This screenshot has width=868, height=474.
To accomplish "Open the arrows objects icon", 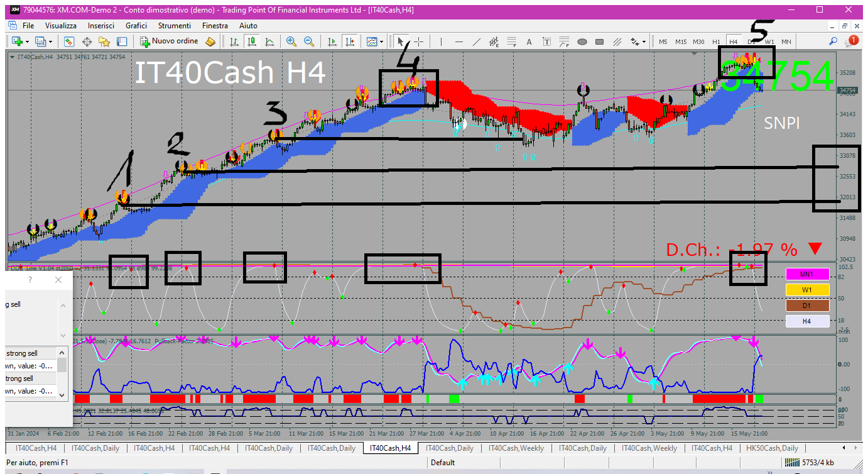I will pos(634,41).
